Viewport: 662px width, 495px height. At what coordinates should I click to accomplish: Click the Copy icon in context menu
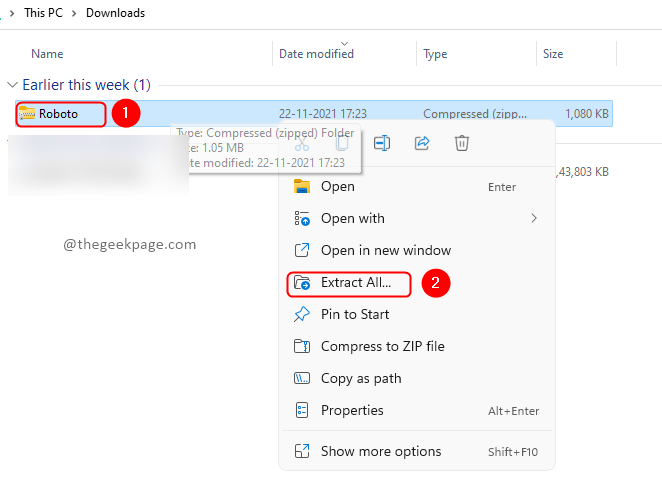[x=342, y=143]
